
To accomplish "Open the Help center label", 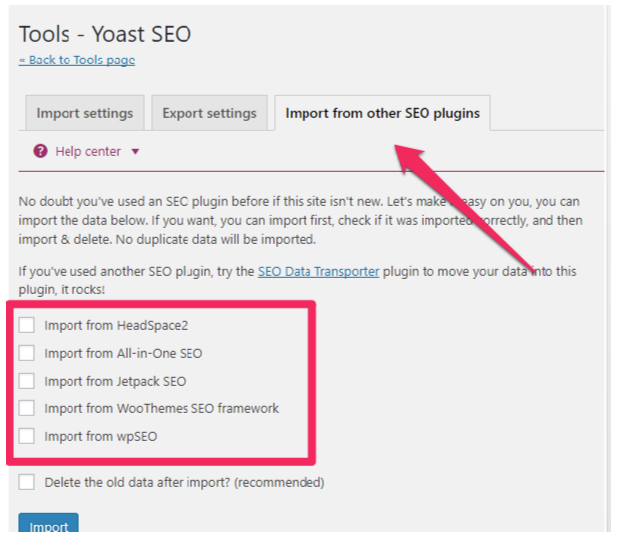I will (88, 152).
